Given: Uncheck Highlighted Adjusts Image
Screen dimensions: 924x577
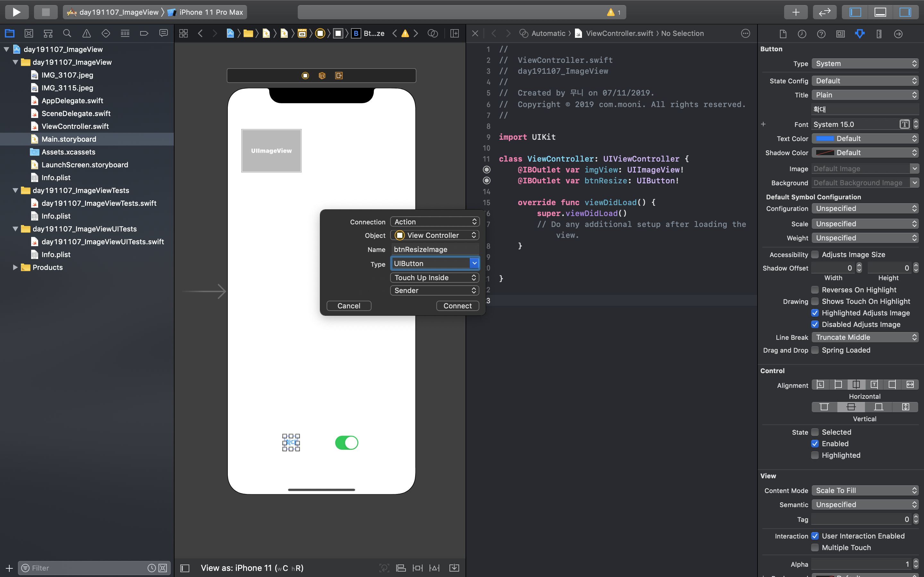Looking at the screenshot, I should point(815,313).
